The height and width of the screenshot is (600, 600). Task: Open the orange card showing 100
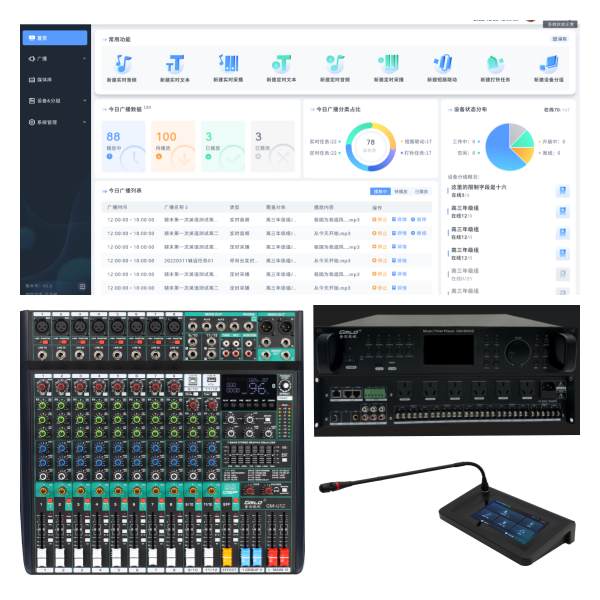[x=173, y=146]
